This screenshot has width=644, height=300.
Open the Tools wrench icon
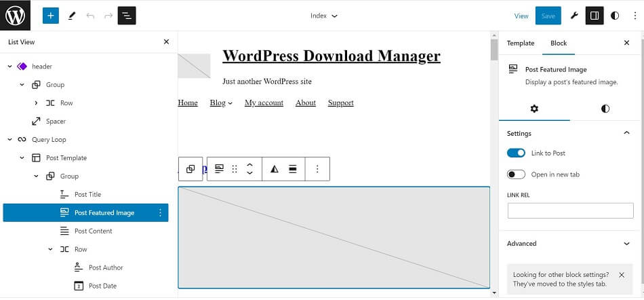click(x=574, y=16)
